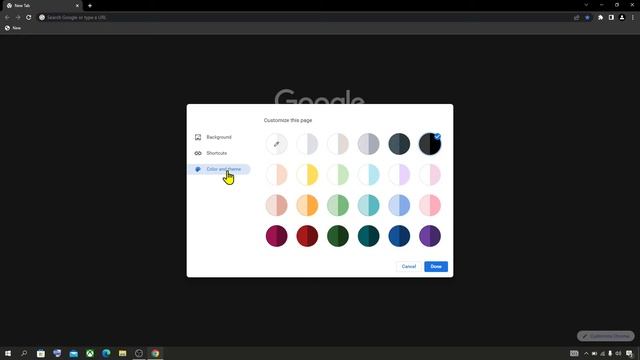Open the tab search chevron in title bar
Screen dimensions: 640x360
pyautogui.click(x=586, y=5)
